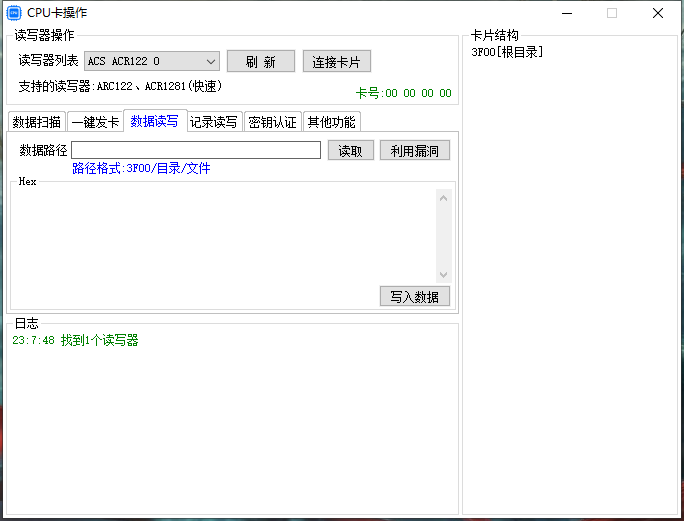Click inside the Hex data text area
Image resolution: width=684 pixels, height=521 pixels.
click(225, 236)
